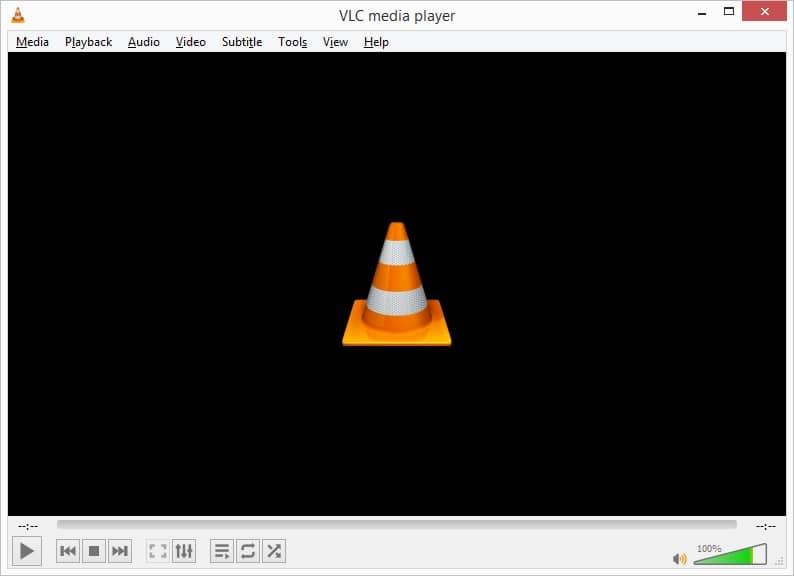Click the VLC cone title bar icon
The image size is (794, 576).
18,15
